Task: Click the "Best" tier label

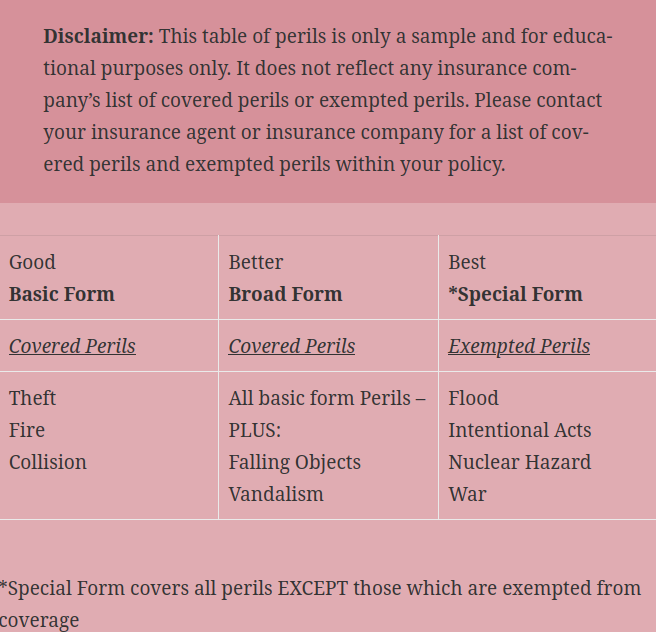Action: tap(467, 262)
